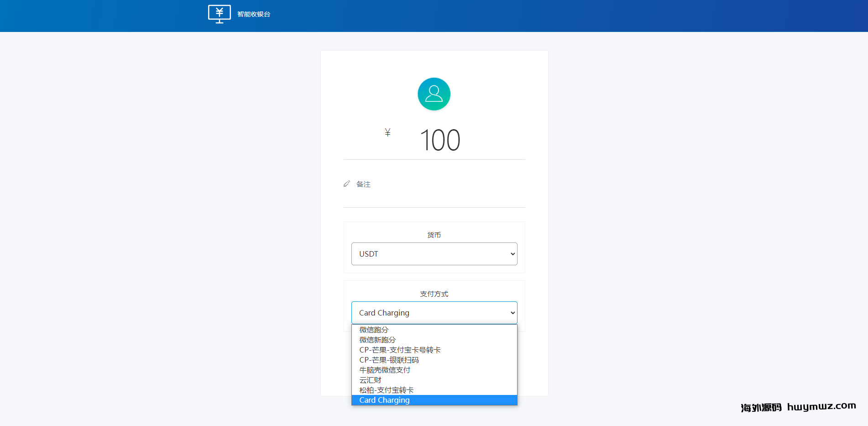Image resolution: width=868 pixels, height=426 pixels.
Task: Click the cashier monitor logo icon
Action: (220, 14)
